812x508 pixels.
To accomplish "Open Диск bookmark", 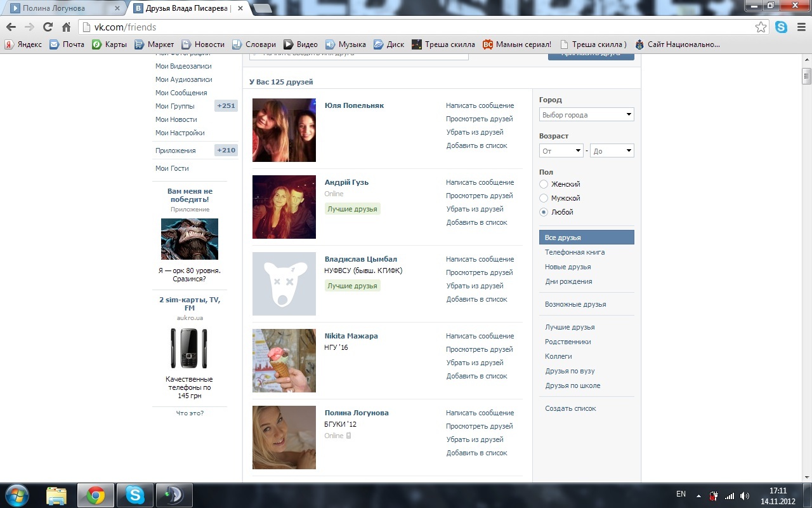I will tap(389, 44).
